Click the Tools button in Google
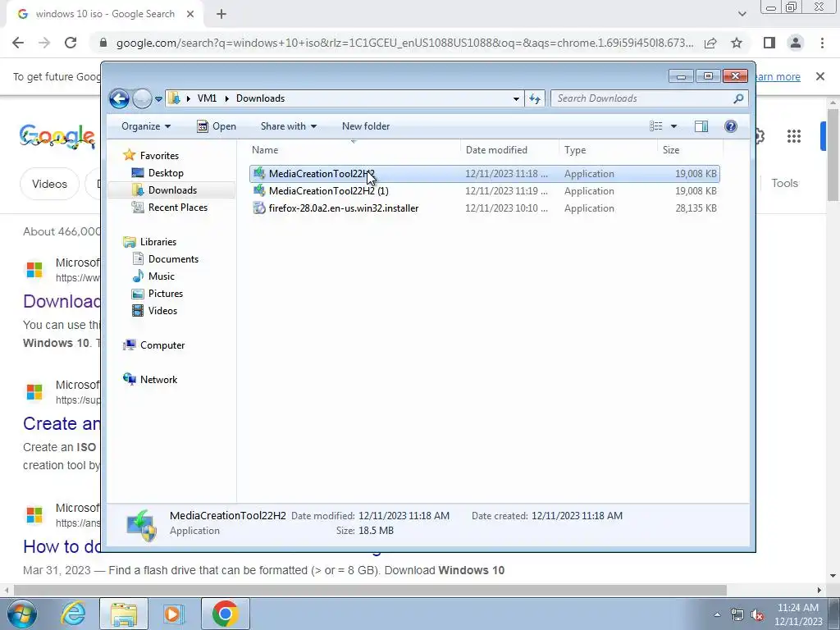The height and width of the screenshot is (630, 840). tap(785, 183)
